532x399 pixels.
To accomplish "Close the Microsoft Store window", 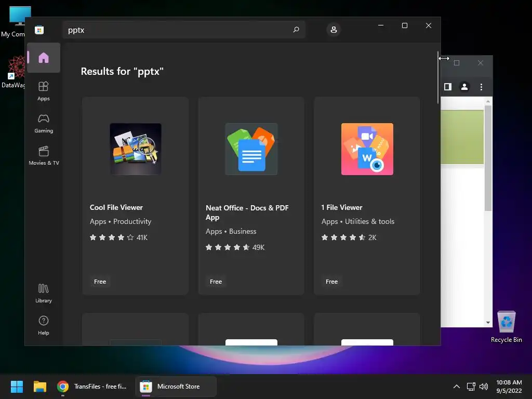I will click(429, 25).
